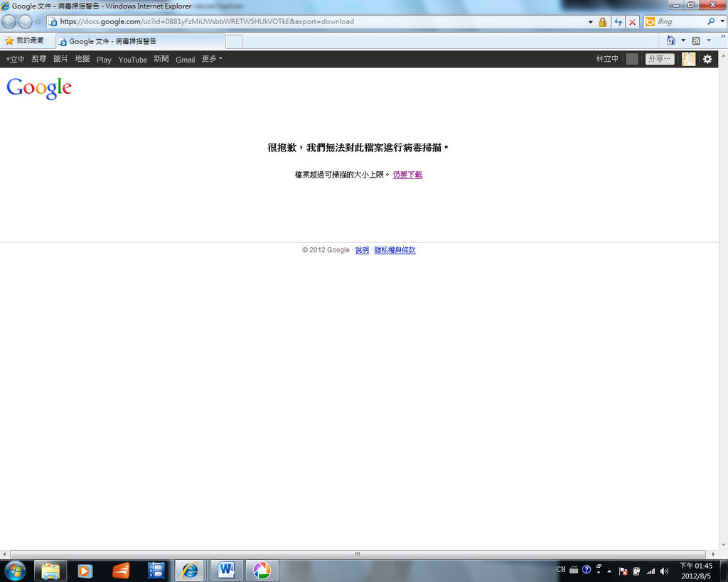This screenshot has height=582, width=728.
Task: Open the 說明 help link
Action: tap(362, 249)
